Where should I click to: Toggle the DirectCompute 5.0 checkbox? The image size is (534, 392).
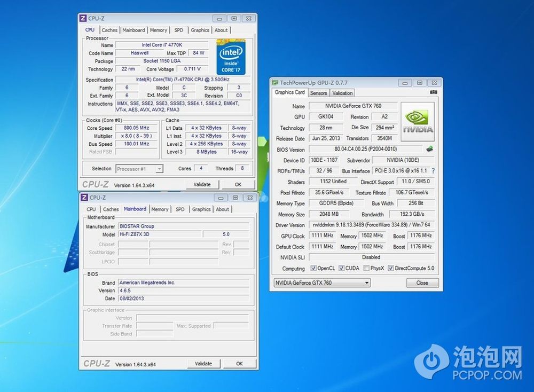pos(391,269)
